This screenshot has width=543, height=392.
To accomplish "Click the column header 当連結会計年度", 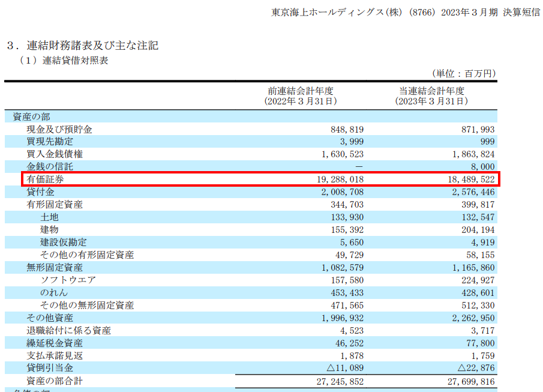I will (x=431, y=91).
